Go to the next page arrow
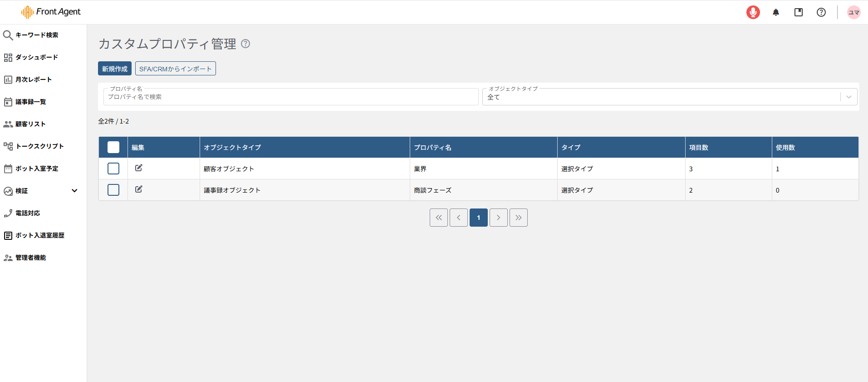 point(498,218)
